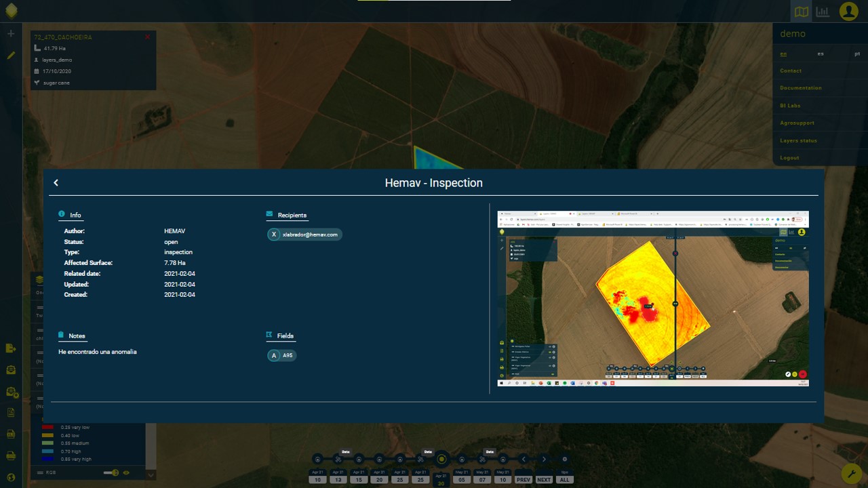Open Agrosupport in the demo menu
The image size is (868, 488).
[x=797, y=123]
